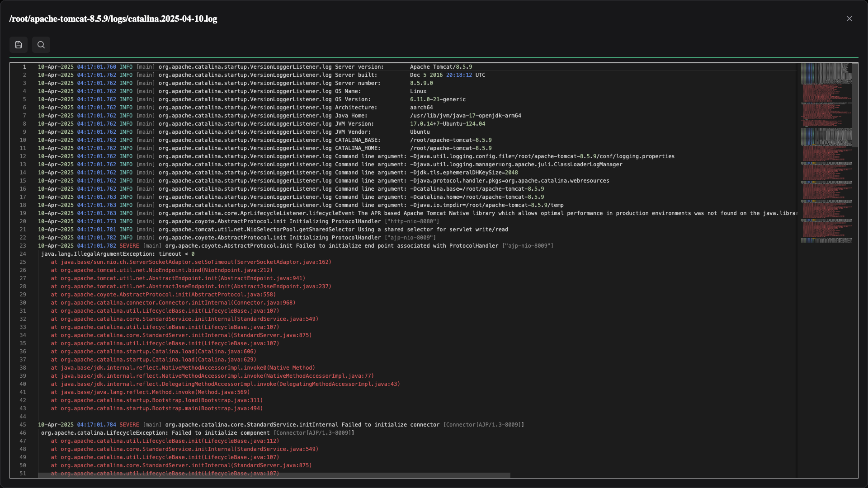
Task: Click '8.5.9.0' server number value
Action: [421, 83]
